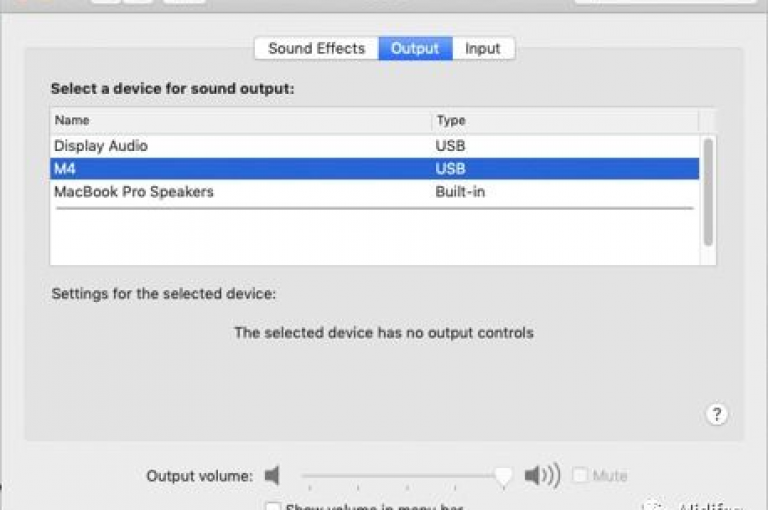Screen dimensions: 768x510
Task: Sort devices by the Type column header
Action: coord(565,120)
